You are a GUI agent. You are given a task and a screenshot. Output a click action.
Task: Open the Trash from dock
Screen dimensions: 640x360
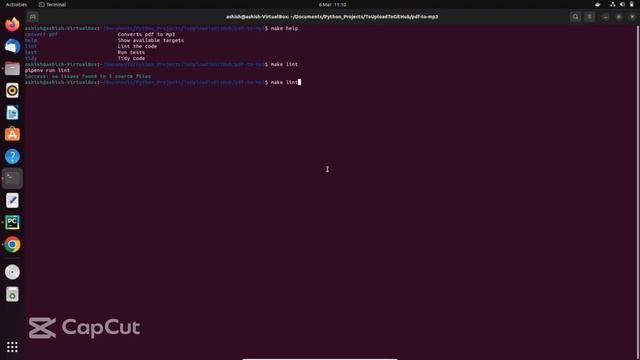click(x=12, y=294)
